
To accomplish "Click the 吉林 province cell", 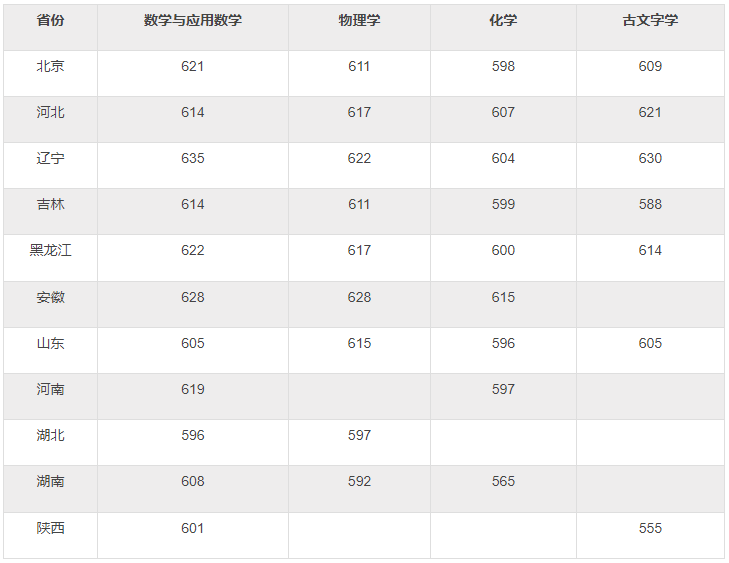I will click(x=50, y=204).
